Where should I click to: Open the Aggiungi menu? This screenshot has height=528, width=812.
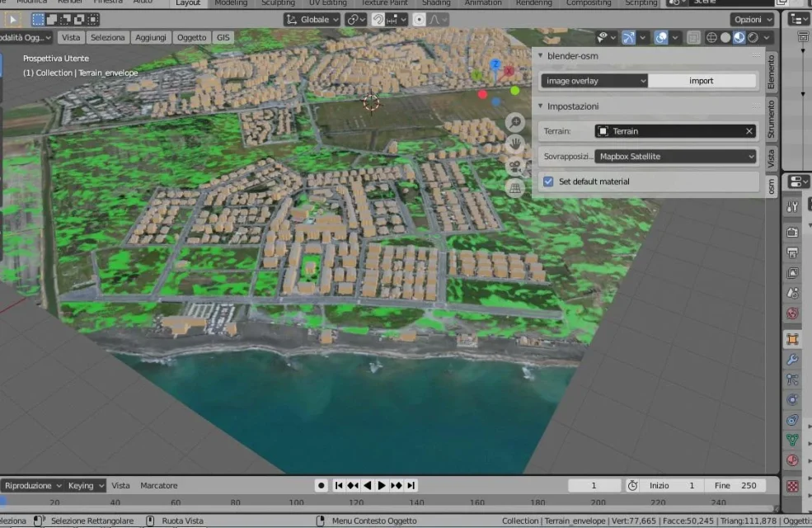coord(151,37)
